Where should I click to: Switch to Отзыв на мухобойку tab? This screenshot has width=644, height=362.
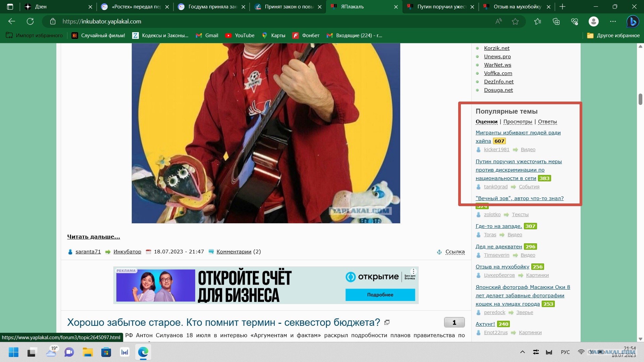[517, 7]
